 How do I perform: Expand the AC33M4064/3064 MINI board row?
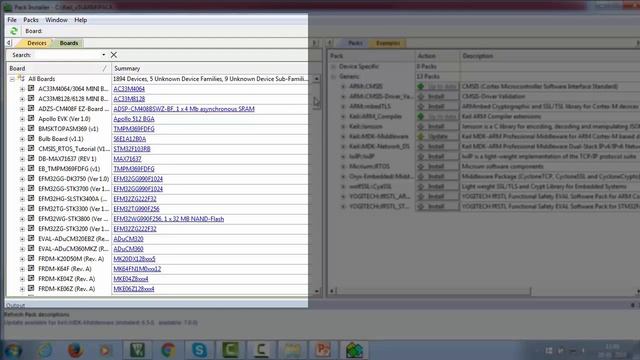coord(22,89)
